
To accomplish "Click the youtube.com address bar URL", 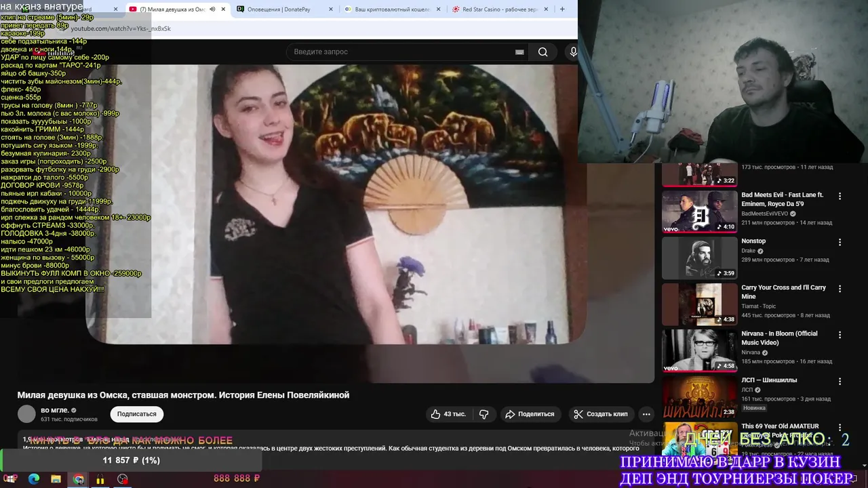I will pos(121,28).
